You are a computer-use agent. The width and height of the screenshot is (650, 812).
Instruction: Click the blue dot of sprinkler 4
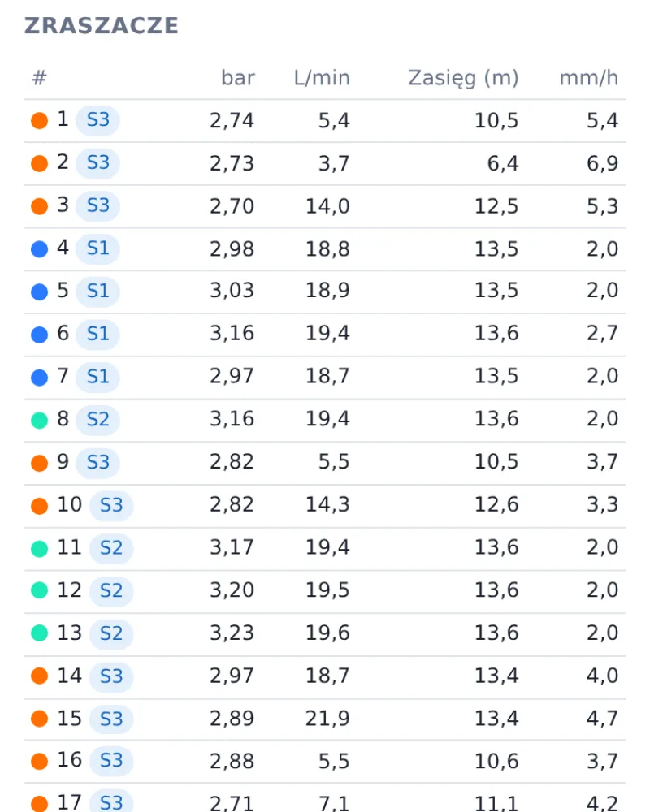[39, 249]
